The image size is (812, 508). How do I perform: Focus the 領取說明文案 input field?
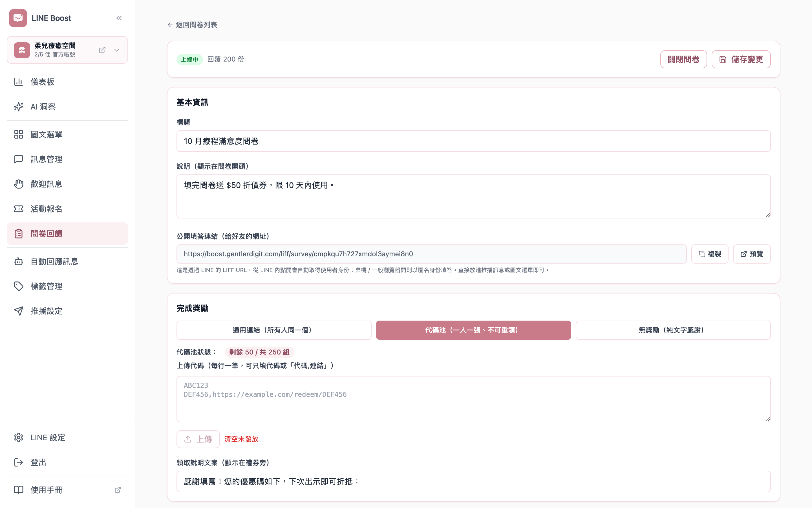click(473, 481)
